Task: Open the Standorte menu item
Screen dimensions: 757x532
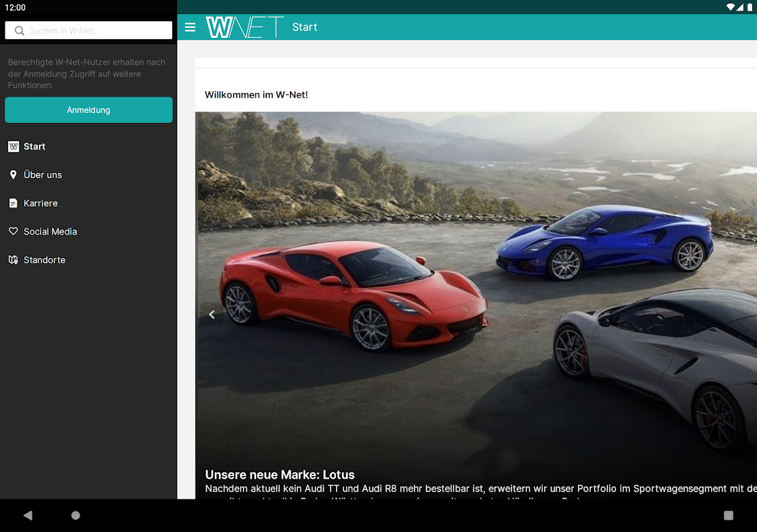Action: 88,260
